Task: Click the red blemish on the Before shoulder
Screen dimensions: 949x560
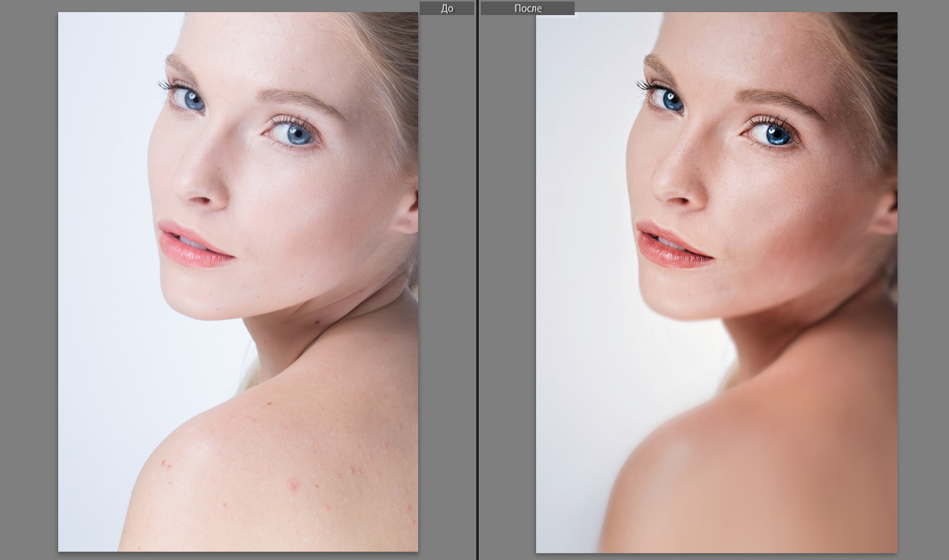Action: [293, 484]
